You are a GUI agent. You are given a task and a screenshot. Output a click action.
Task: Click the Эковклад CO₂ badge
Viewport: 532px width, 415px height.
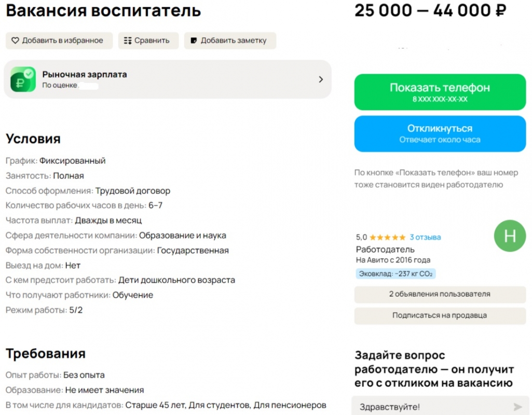click(395, 274)
